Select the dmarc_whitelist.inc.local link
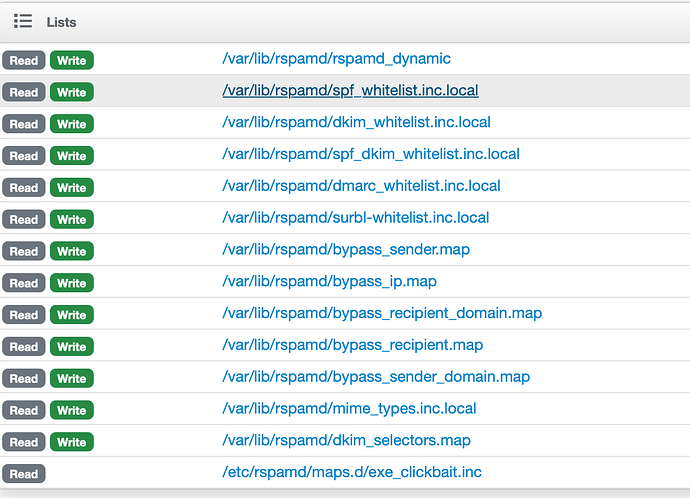690x498 pixels. 361,186
